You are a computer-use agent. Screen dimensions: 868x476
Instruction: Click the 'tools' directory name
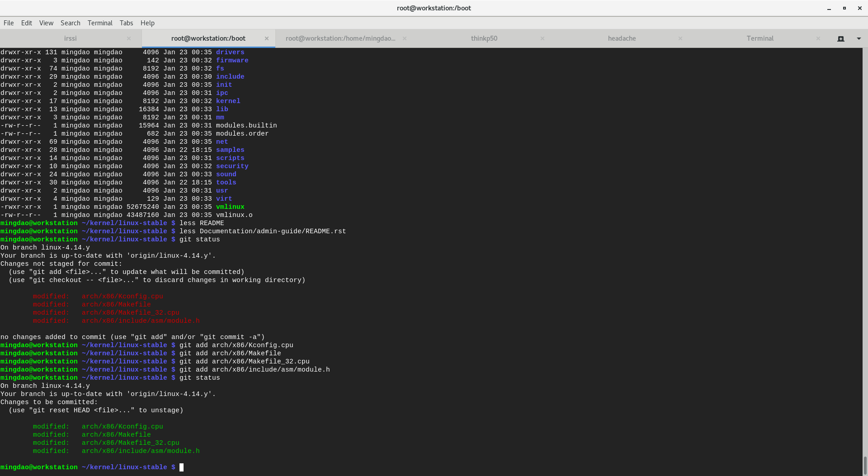pyautogui.click(x=226, y=183)
